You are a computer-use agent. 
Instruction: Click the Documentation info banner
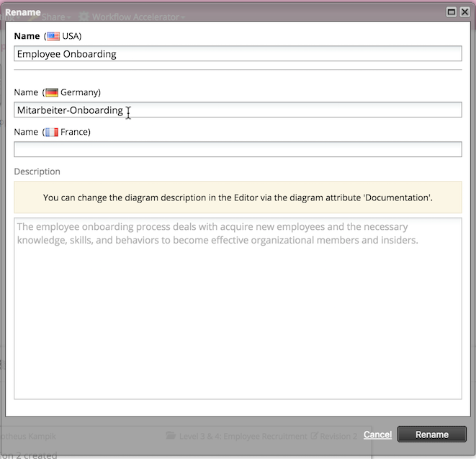tap(238, 197)
